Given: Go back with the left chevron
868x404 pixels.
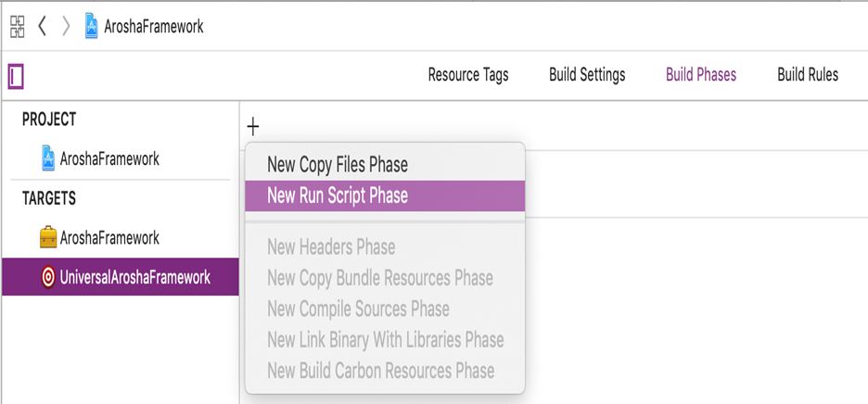Looking at the screenshot, I should (x=42, y=26).
